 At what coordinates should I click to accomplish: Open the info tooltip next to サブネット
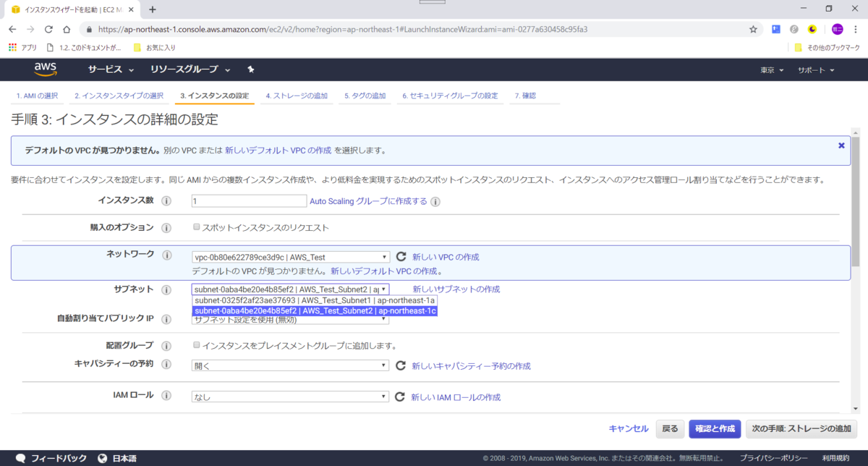[166, 289]
